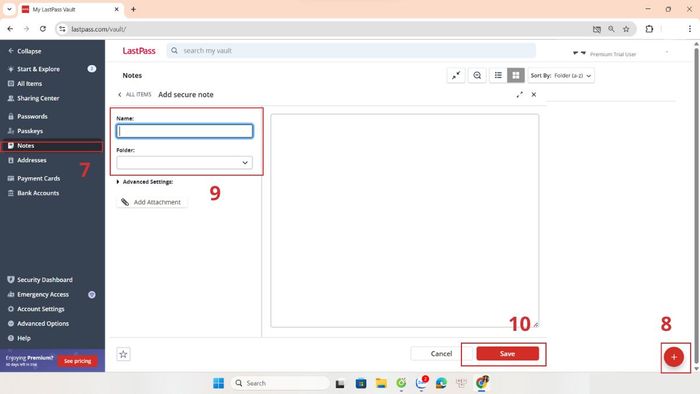Click the browser zoom magnifier icon
Viewport: 700px width, 394px height.
(611, 29)
